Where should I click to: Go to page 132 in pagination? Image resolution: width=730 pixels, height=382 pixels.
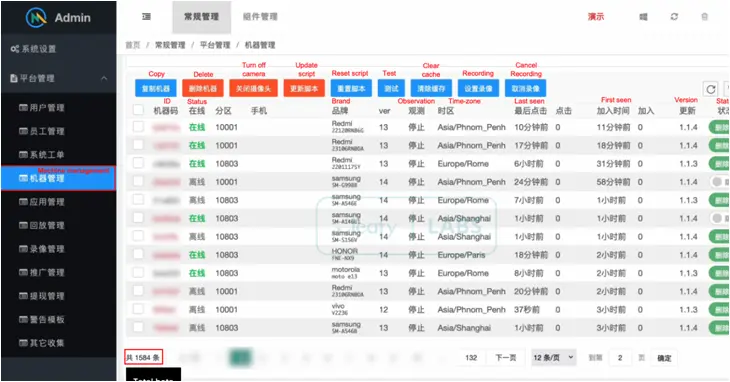[471, 358]
